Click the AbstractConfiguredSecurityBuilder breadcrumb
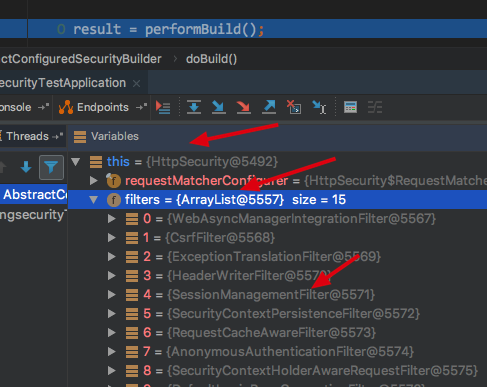This screenshot has width=487, height=387. point(81,59)
